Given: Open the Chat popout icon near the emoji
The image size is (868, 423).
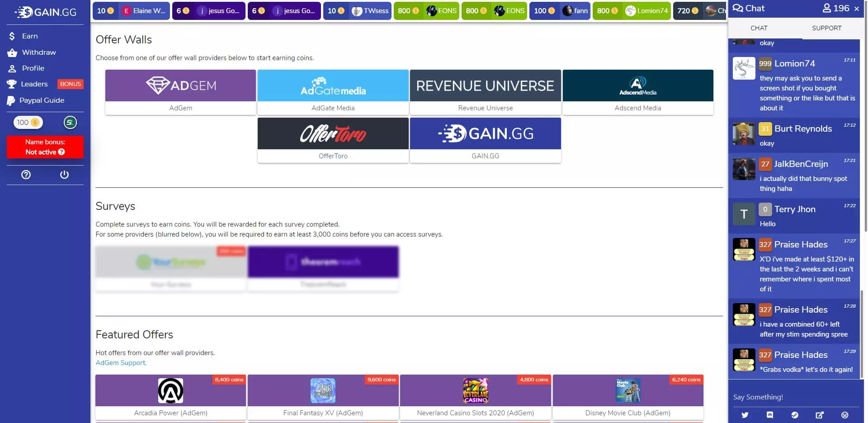Looking at the screenshot, I should (821, 415).
